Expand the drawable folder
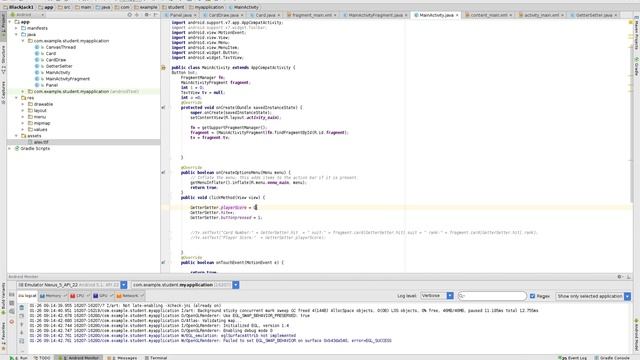The image size is (640, 360). (x=23, y=104)
